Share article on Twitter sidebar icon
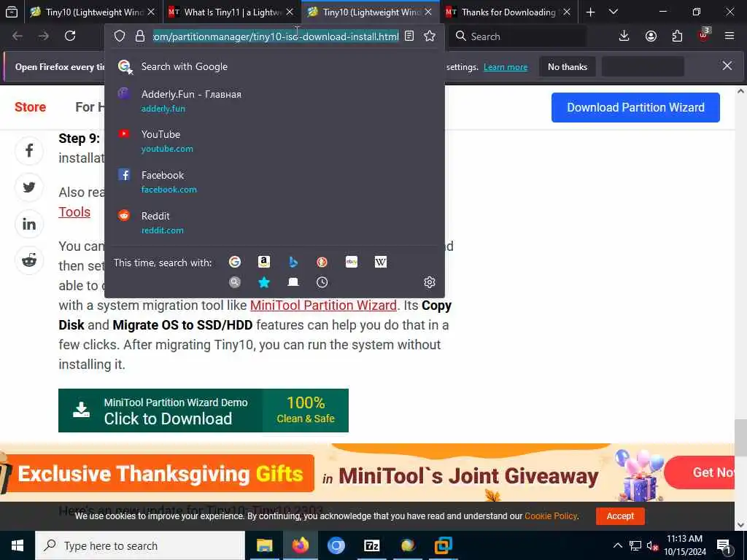 coord(29,187)
